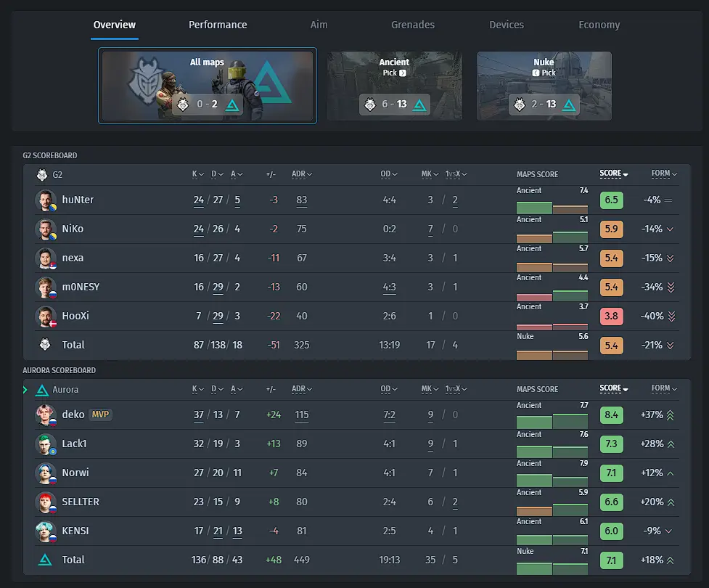Select the Grenades tab
Screen dimensions: 709x588
413,25
